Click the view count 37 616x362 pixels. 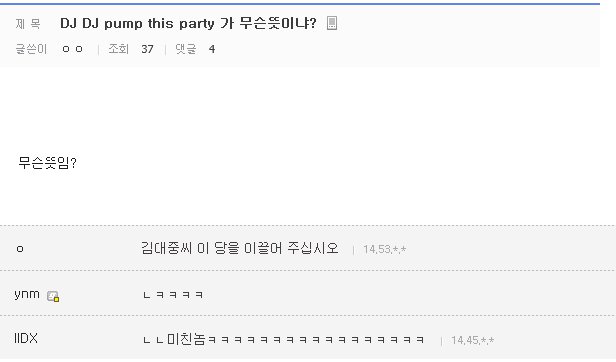pyautogui.click(x=147, y=49)
